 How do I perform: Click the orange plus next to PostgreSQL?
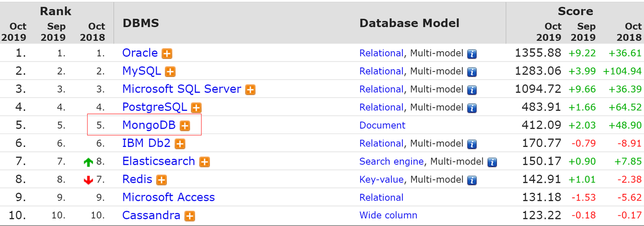click(196, 108)
